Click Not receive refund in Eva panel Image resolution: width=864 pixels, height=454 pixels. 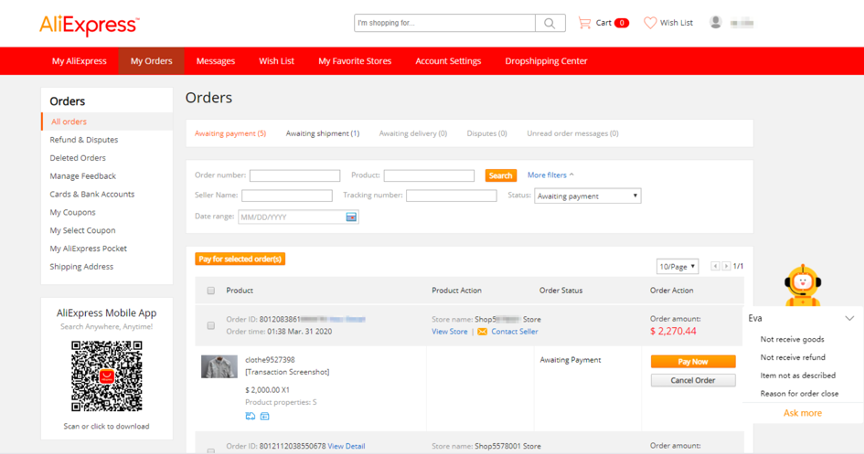(x=793, y=358)
